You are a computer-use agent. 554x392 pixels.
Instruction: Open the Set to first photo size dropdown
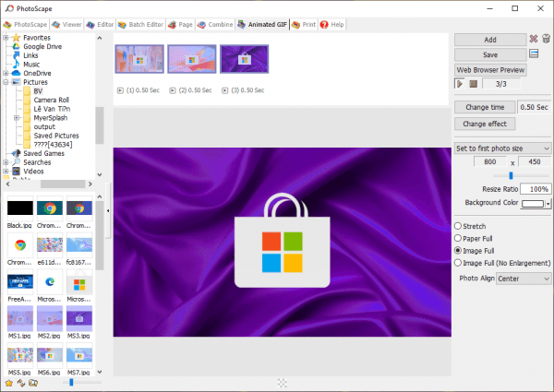[x=502, y=148]
